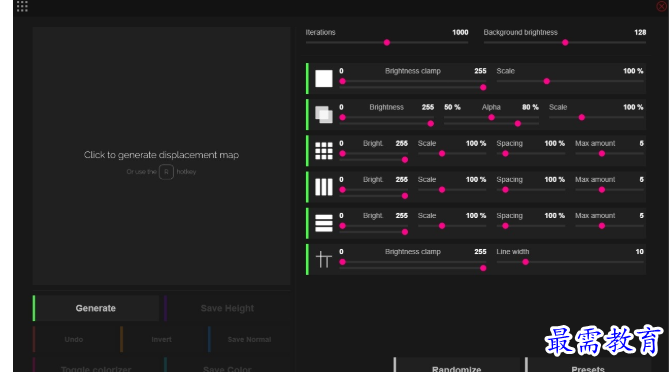Open the Presets button
669x372 pixels.
click(x=588, y=366)
